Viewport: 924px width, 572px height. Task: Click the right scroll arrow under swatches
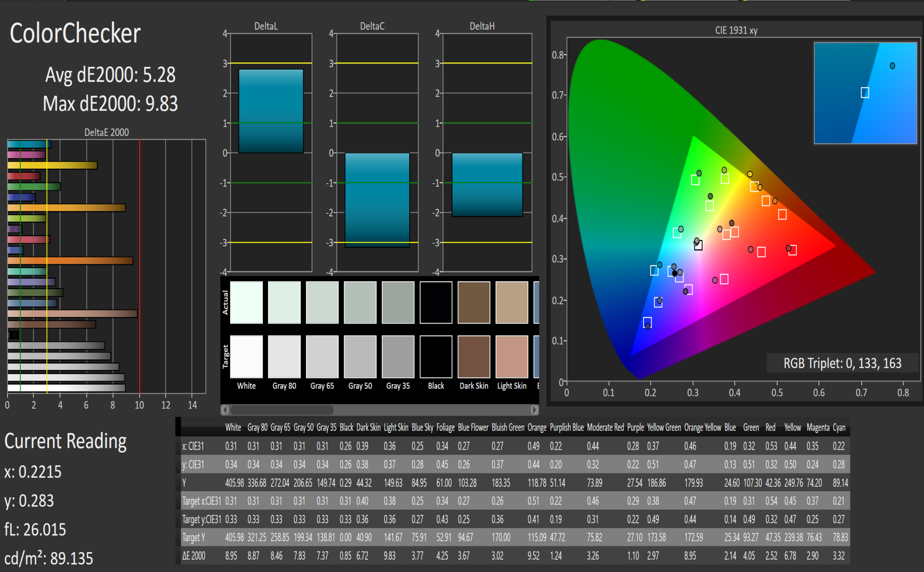click(534, 410)
